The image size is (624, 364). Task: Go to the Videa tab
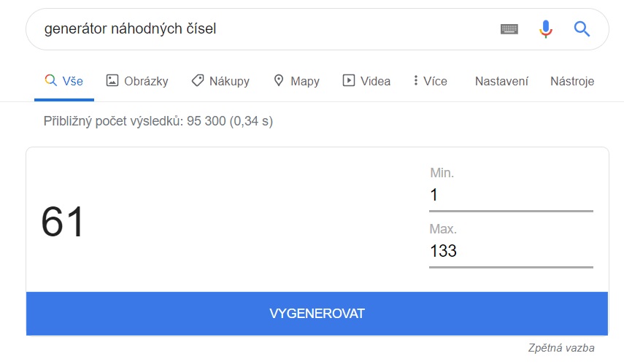(366, 81)
